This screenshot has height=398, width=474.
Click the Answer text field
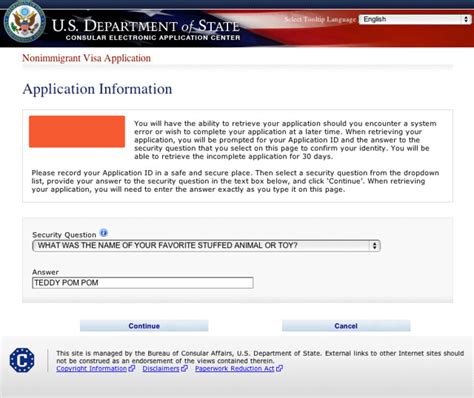coord(143,283)
